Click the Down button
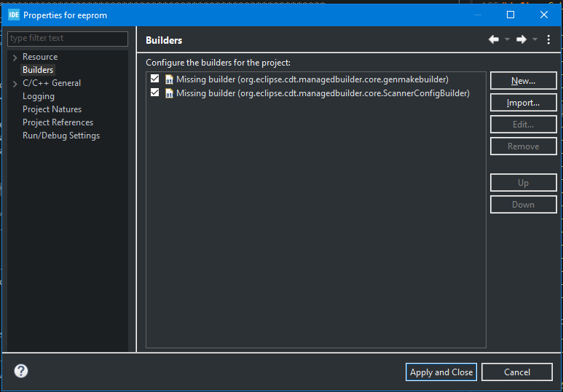This screenshot has width=563, height=392. (x=523, y=205)
